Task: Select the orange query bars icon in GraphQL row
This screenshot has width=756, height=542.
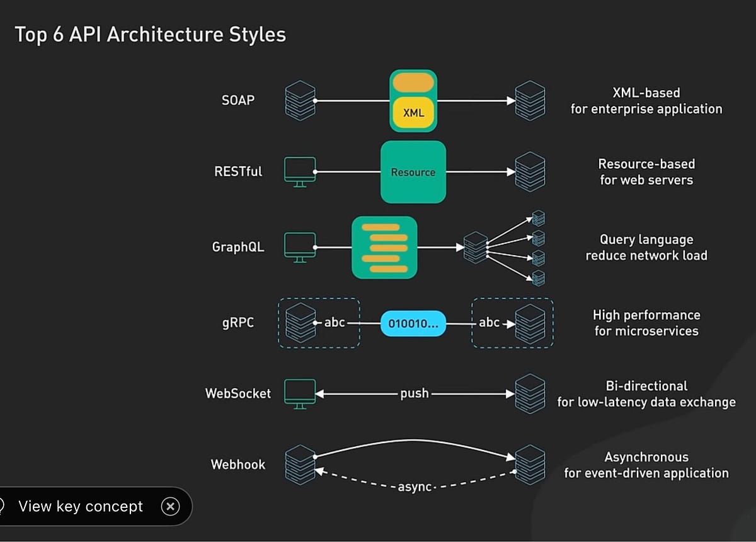Action: tap(386, 248)
